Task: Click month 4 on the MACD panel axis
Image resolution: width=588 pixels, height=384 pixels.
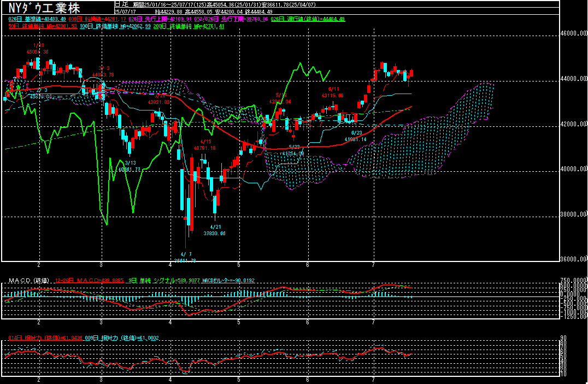Action: pyautogui.click(x=170, y=322)
